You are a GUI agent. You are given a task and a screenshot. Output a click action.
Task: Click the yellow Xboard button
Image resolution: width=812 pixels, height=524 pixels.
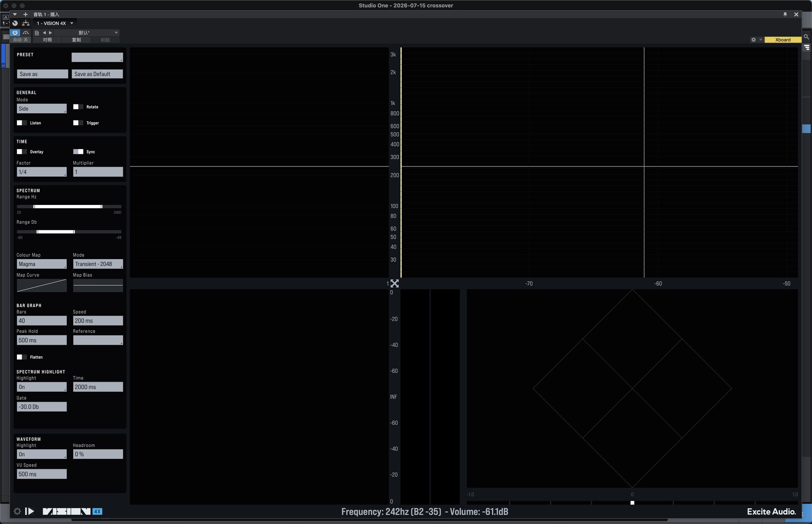point(783,40)
